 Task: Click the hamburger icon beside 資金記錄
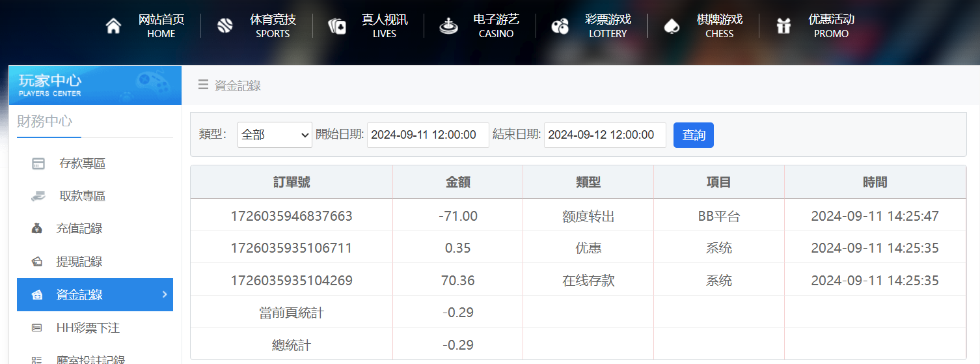pos(203,85)
